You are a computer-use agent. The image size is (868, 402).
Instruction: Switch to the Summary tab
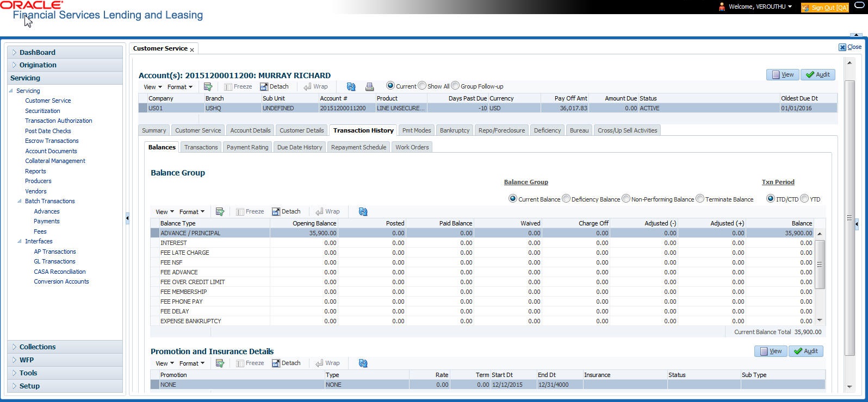coord(154,130)
